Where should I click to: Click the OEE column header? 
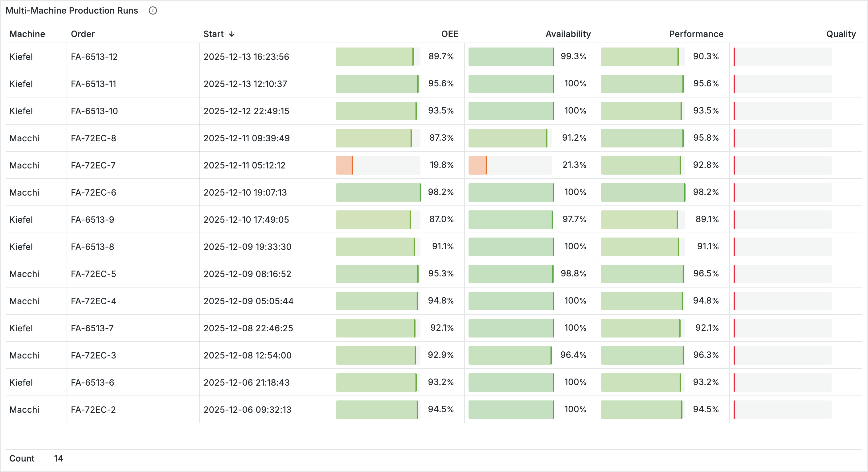[x=449, y=34]
